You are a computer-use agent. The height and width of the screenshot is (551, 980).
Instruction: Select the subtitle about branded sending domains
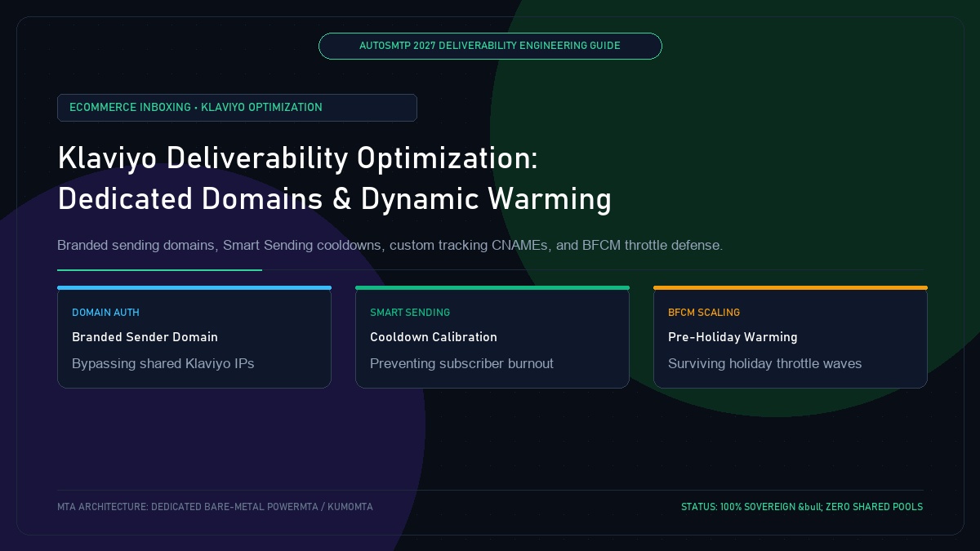coord(390,245)
